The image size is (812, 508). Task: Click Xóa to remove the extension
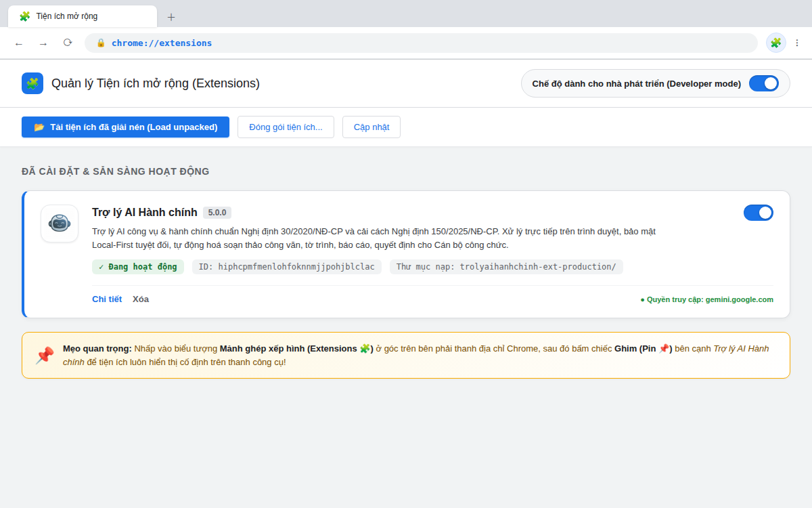[141, 299]
